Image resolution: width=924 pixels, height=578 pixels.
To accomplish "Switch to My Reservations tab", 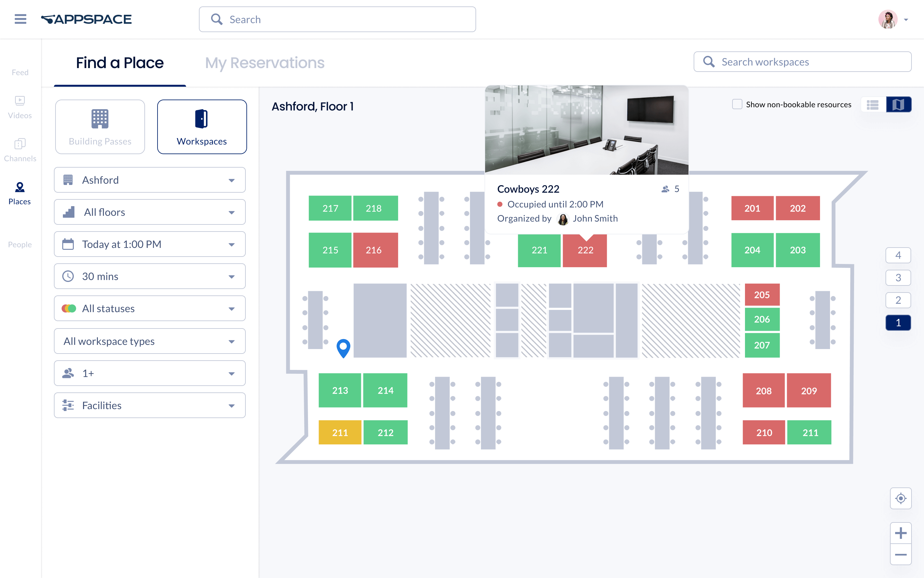I will [x=265, y=63].
